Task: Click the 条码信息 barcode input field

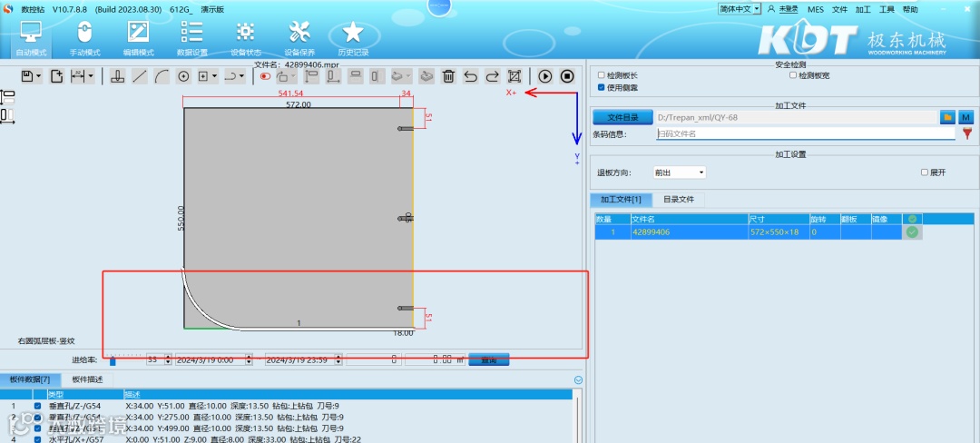Action: point(806,133)
